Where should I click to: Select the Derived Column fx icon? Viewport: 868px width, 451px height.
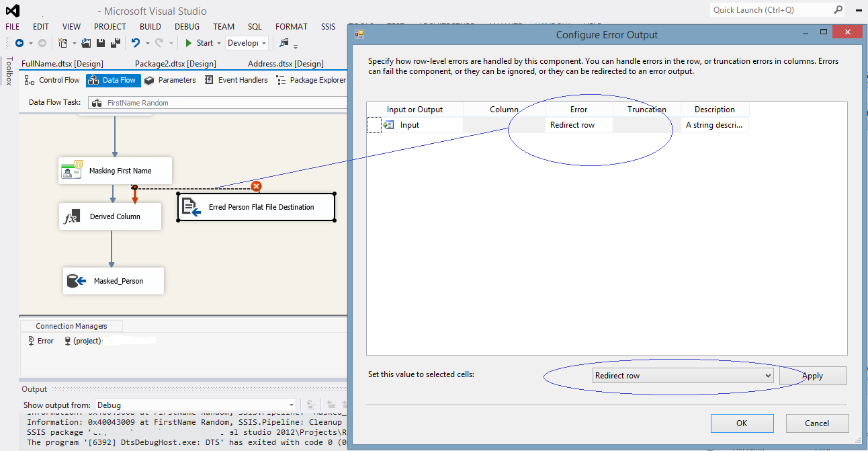coord(71,216)
